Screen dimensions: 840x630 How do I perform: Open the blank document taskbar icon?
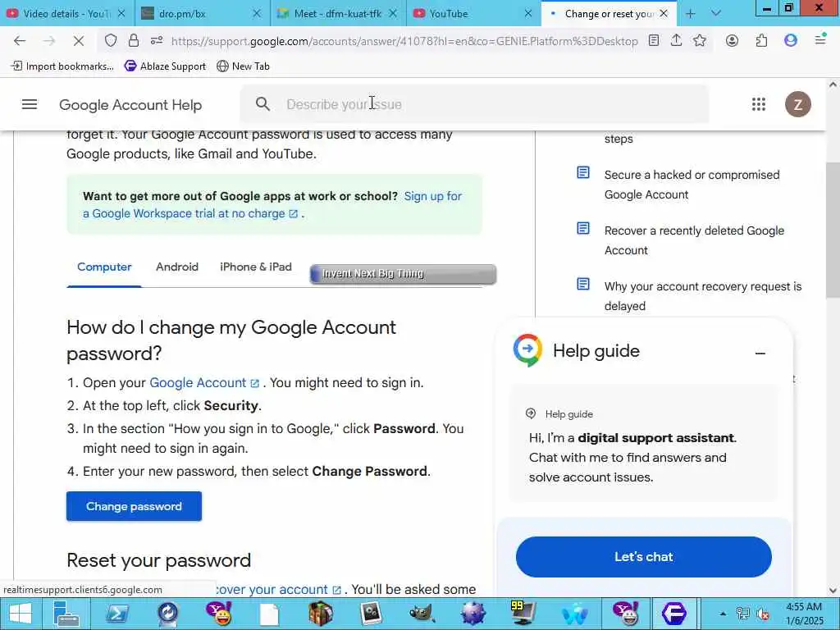click(x=269, y=614)
